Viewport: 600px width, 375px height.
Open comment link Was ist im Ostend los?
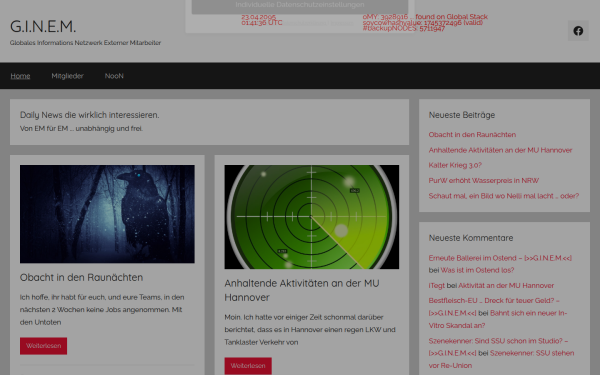pyautogui.click(x=477, y=270)
